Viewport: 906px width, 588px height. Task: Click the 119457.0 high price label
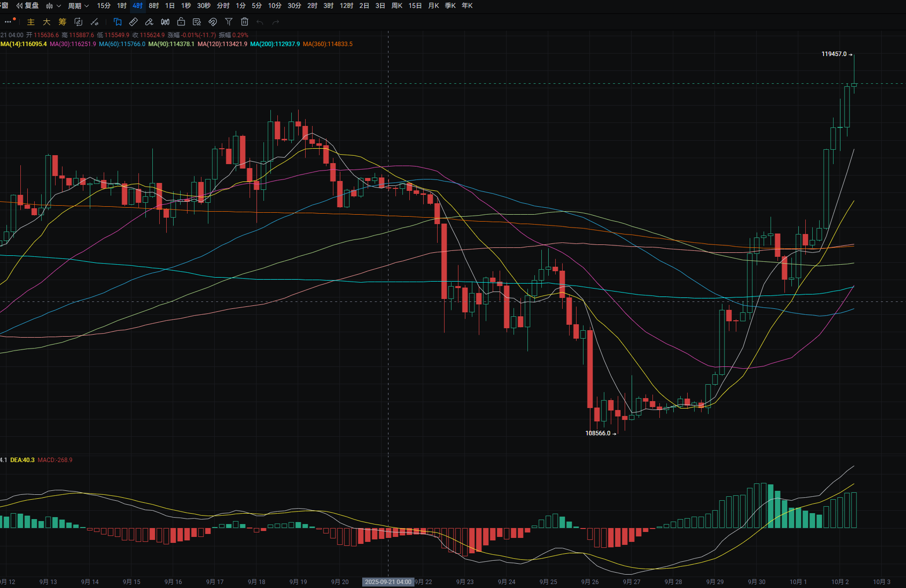click(x=834, y=54)
